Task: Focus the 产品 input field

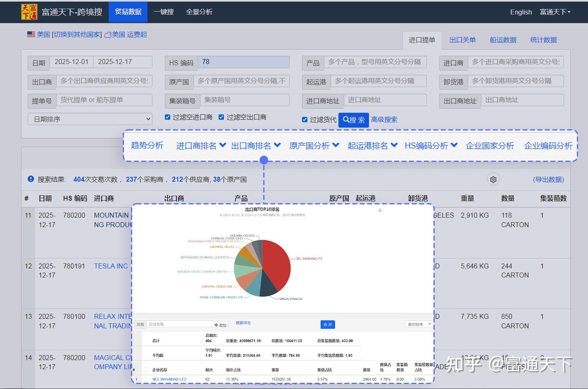Action: (x=375, y=62)
